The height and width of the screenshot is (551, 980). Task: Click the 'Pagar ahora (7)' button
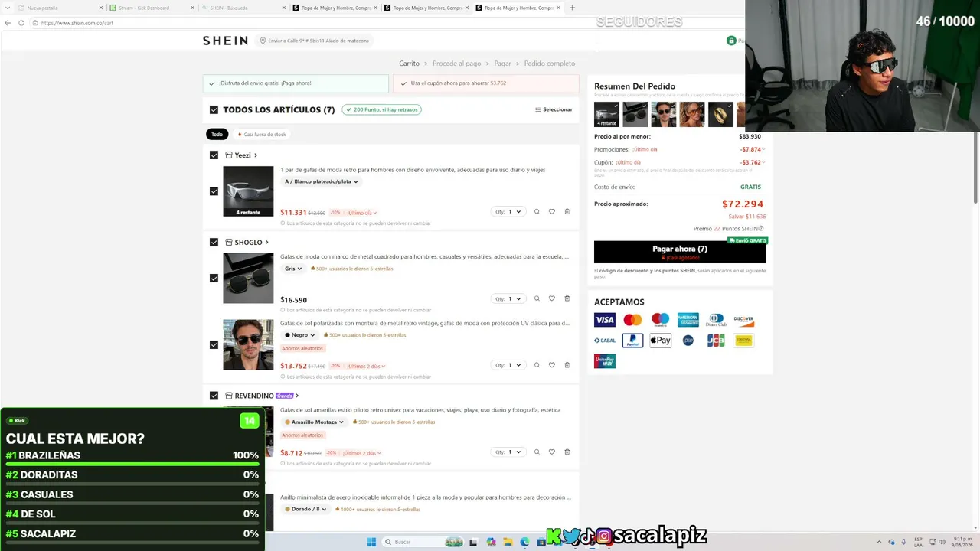click(x=680, y=252)
